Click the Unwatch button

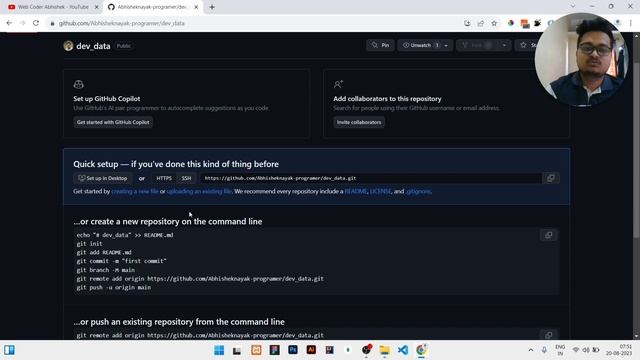click(420, 45)
